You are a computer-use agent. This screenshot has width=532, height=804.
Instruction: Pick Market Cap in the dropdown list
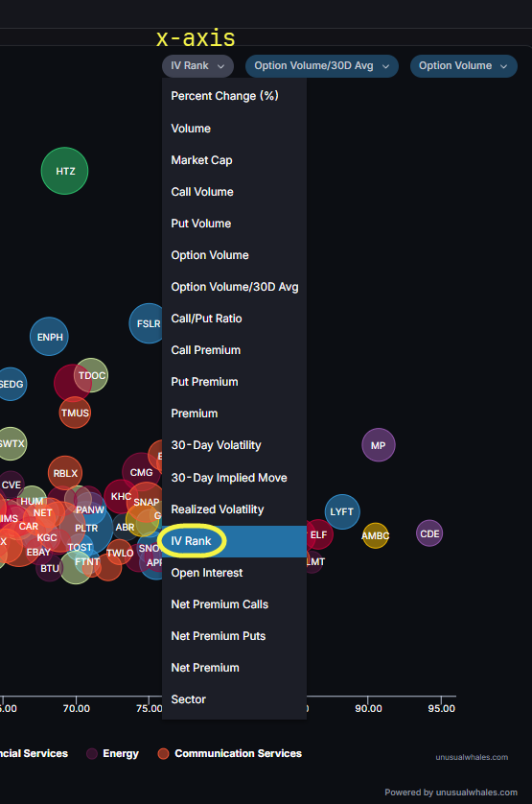[x=234, y=160]
